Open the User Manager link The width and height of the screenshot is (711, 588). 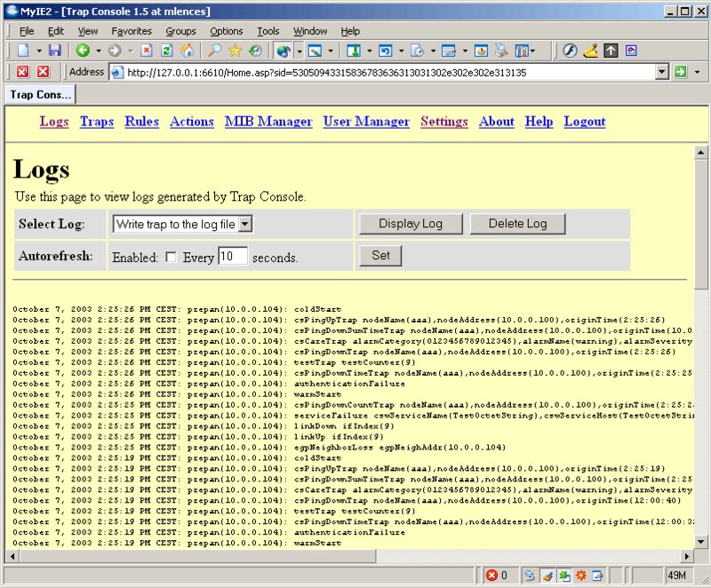pos(366,122)
